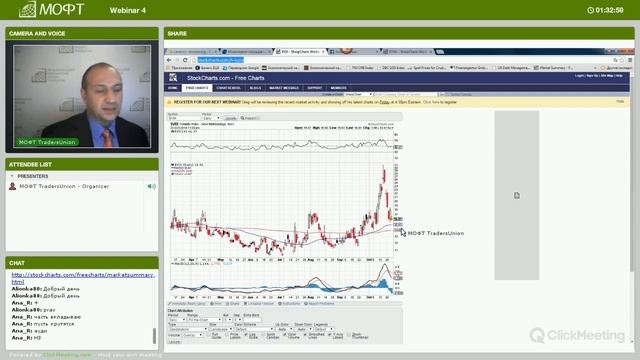
Task: Click 'Click here to register' webinar link
Action: [x=440, y=102]
